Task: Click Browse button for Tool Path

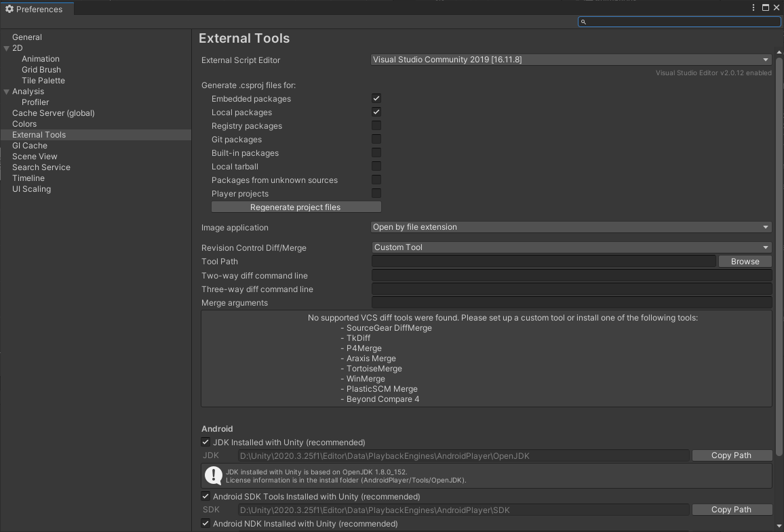Action: click(745, 261)
